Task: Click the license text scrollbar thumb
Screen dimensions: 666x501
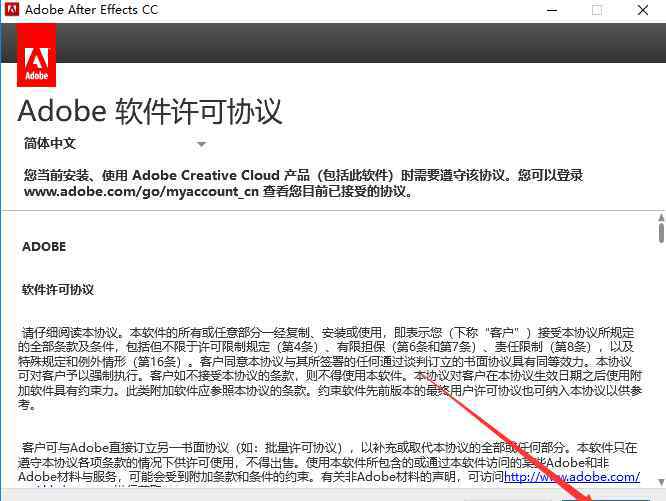Action: click(x=661, y=233)
